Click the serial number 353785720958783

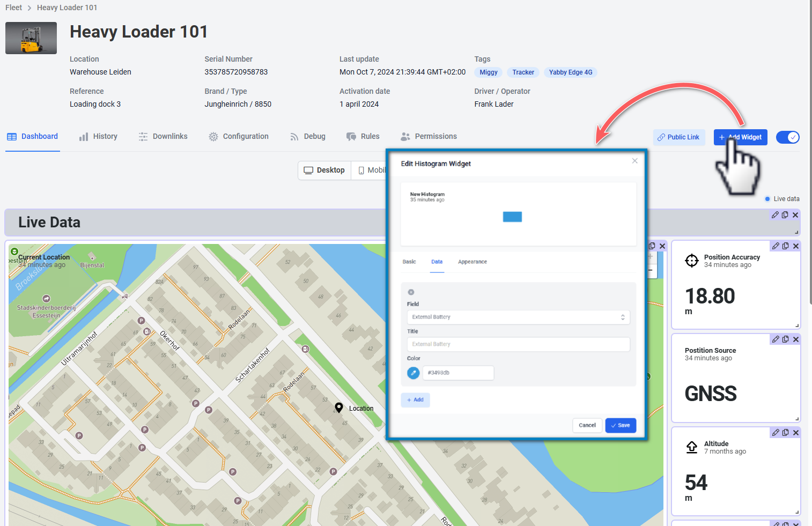pos(236,72)
